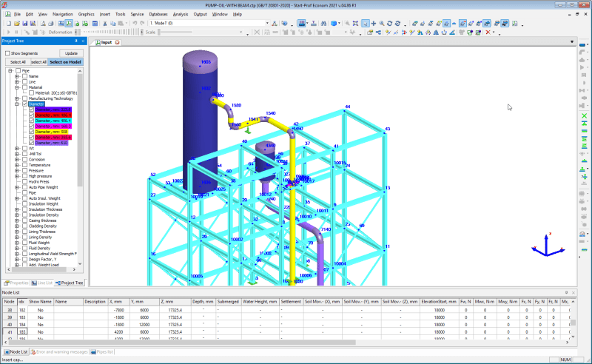Open the Mode1 load case dropdown

tap(267, 23)
